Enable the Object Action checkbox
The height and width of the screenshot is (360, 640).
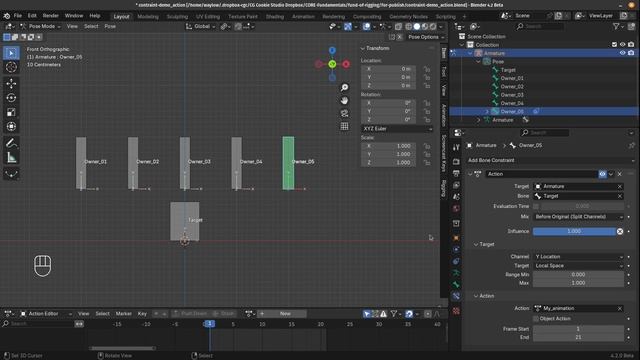point(536,318)
